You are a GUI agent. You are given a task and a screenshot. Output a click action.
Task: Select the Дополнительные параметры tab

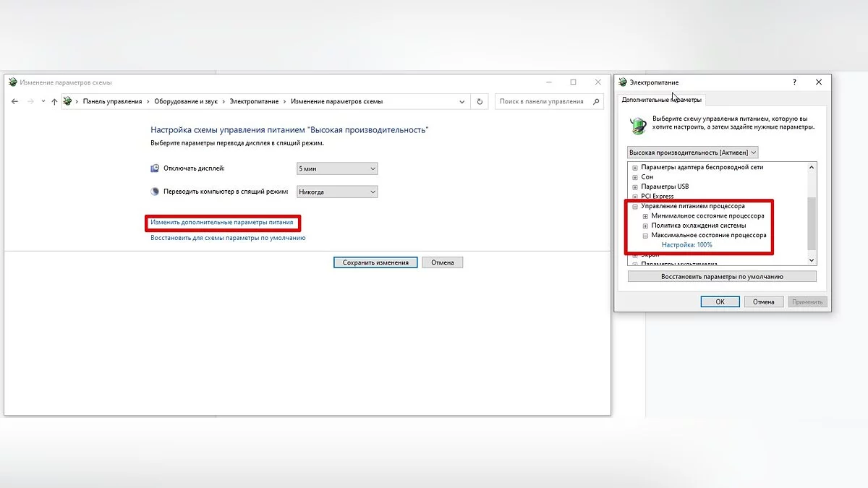click(661, 100)
